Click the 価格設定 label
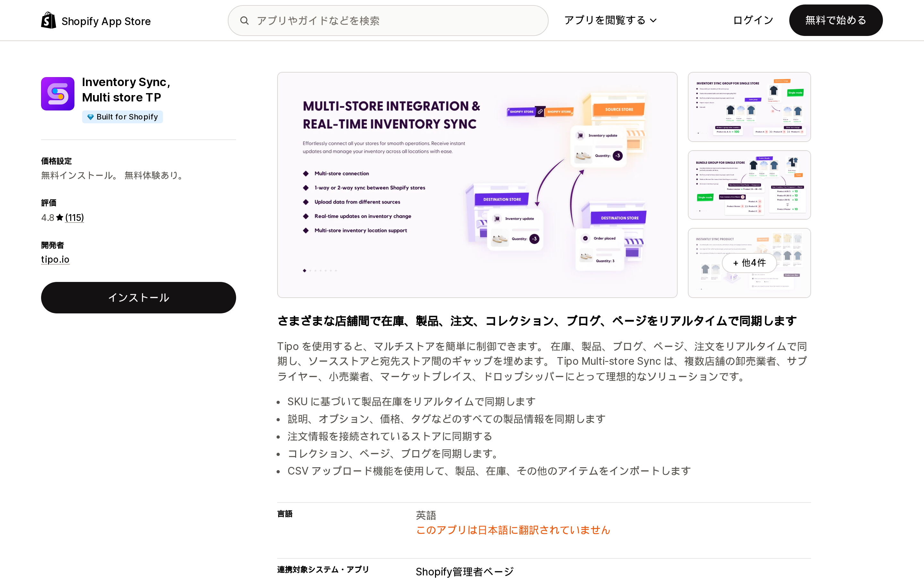Viewport: 924px width, 578px height. coord(56,161)
